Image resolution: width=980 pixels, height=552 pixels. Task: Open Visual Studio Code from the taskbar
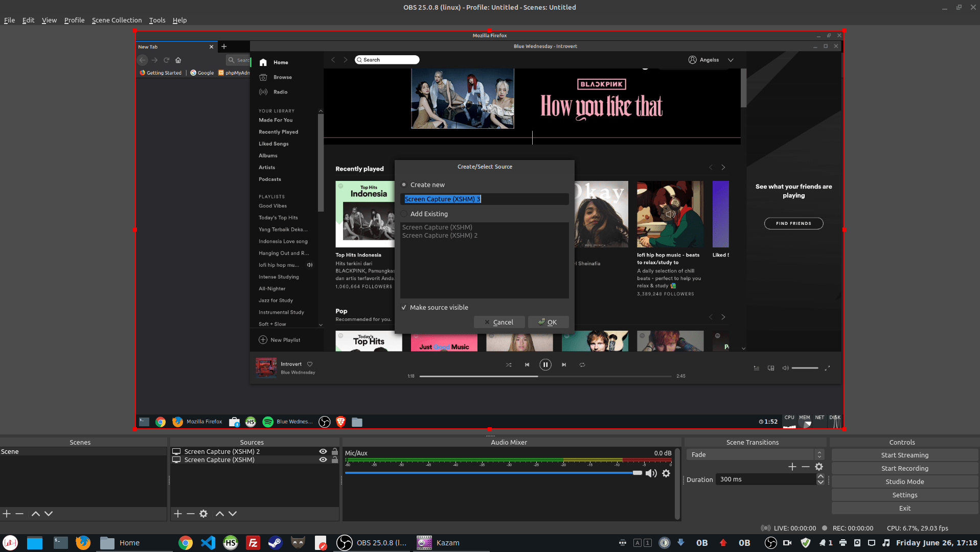[x=208, y=543]
